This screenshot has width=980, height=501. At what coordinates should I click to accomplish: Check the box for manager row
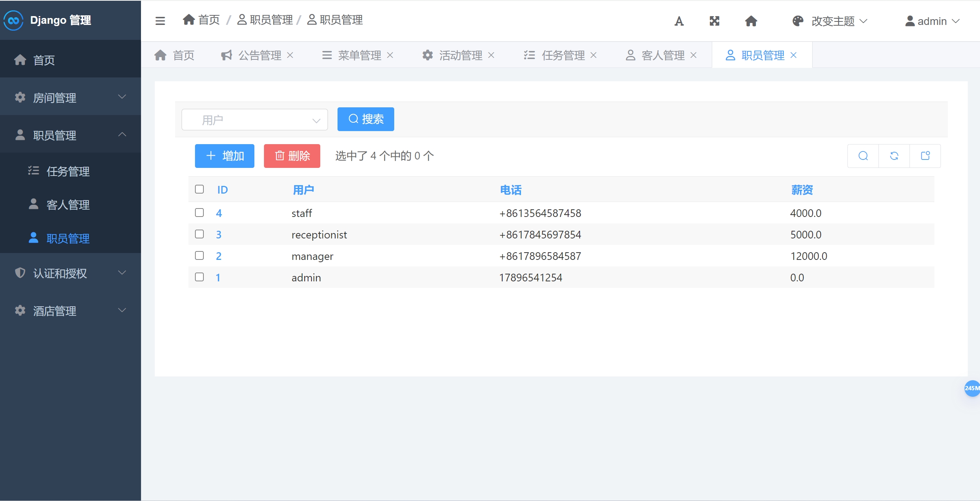click(x=199, y=256)
